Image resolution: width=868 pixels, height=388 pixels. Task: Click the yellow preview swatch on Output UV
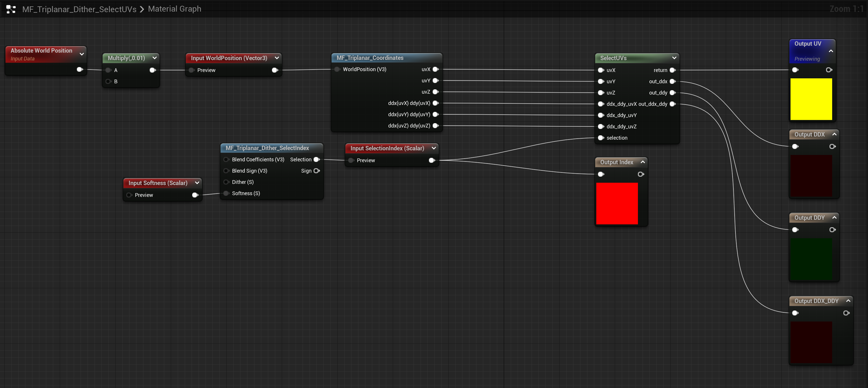tap(811, 99)
